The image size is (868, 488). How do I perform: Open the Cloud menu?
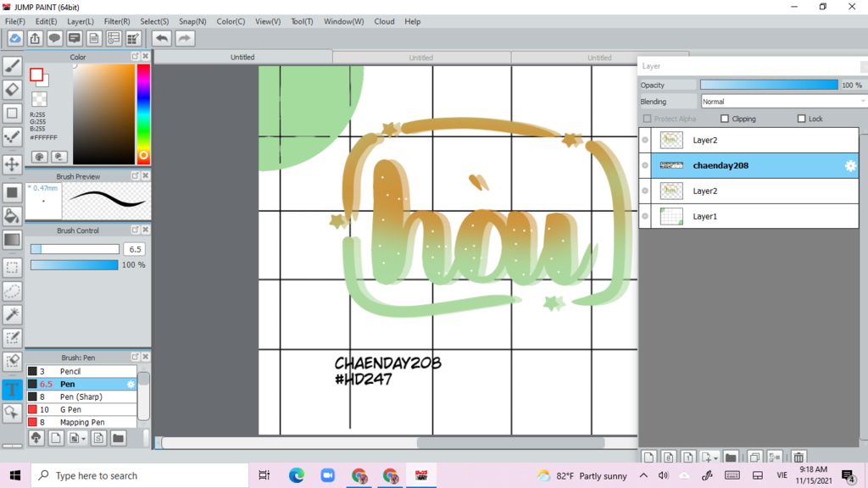[x=384, y=21]
